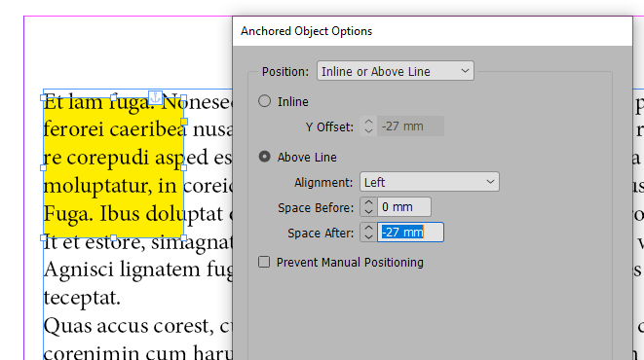
Task: Open the Alignment dropdown set to Left
Action: pos(430,182)
